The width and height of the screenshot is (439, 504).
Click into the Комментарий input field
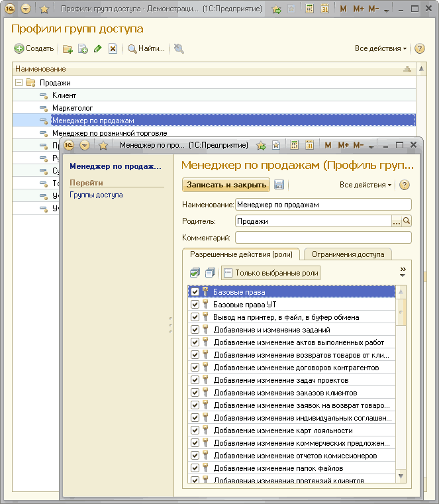coord(323,238)
